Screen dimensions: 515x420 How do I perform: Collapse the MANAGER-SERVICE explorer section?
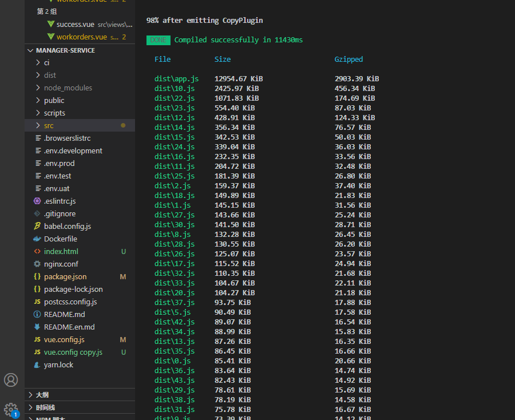tap(30, 50)
